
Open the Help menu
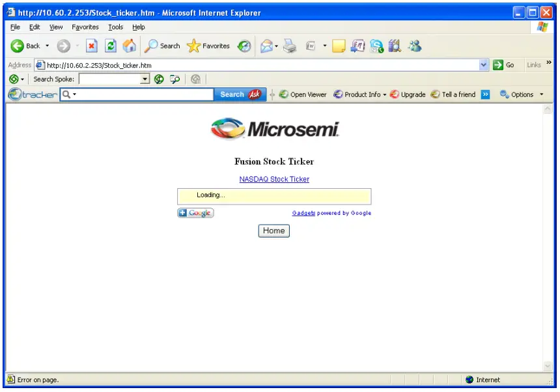click(x=139, y=27)
